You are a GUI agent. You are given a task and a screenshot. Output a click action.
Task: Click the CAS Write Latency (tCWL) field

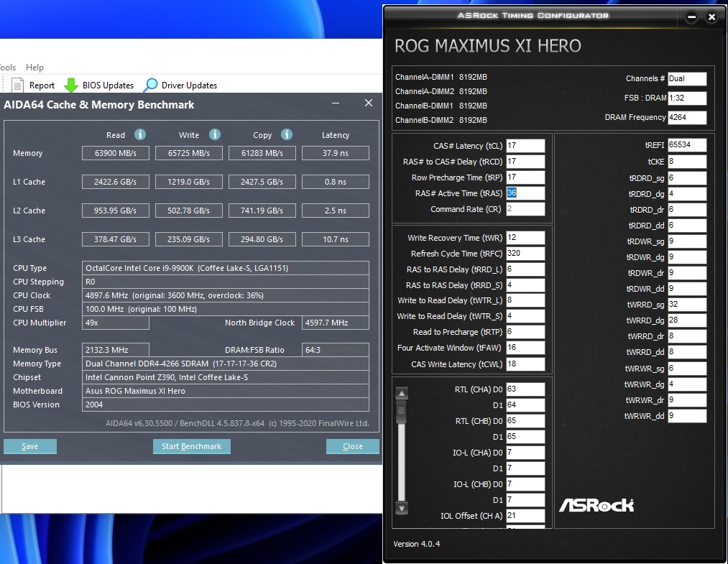(x=525, y=364)
